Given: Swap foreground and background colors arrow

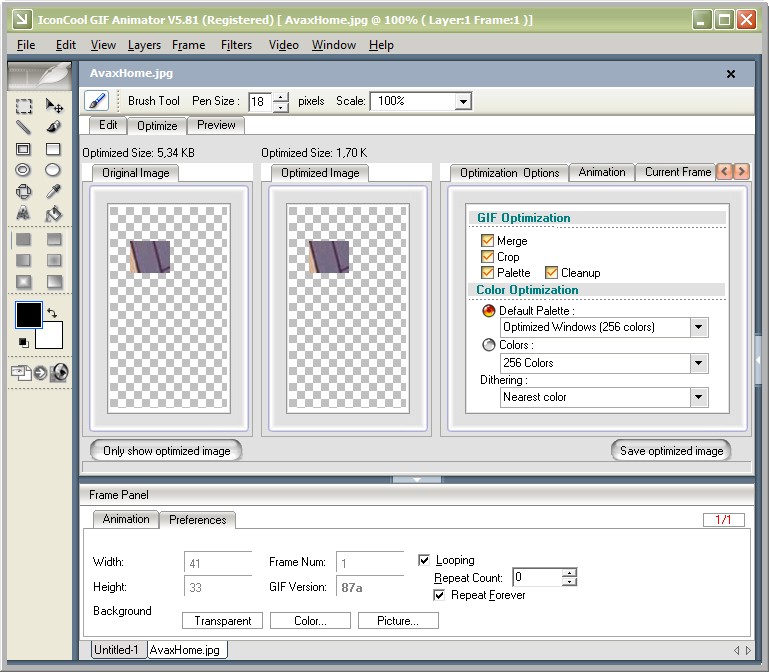Looking at the screenshot, I should pos(52,312).
